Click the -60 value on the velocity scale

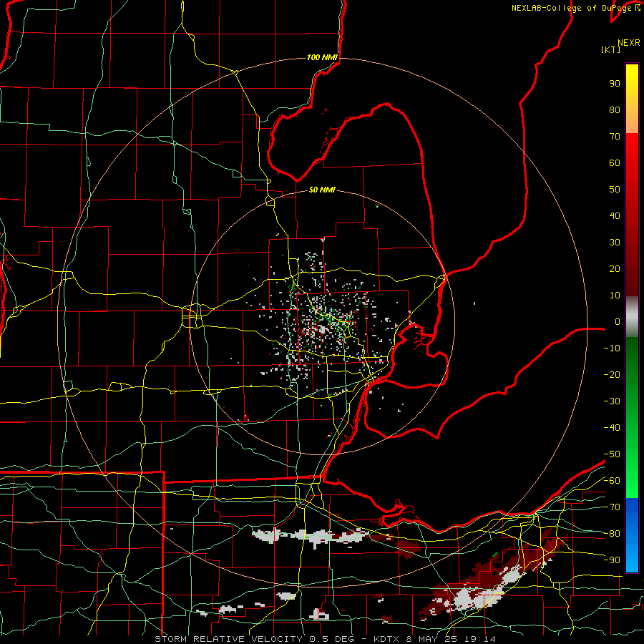click(612, 481)
